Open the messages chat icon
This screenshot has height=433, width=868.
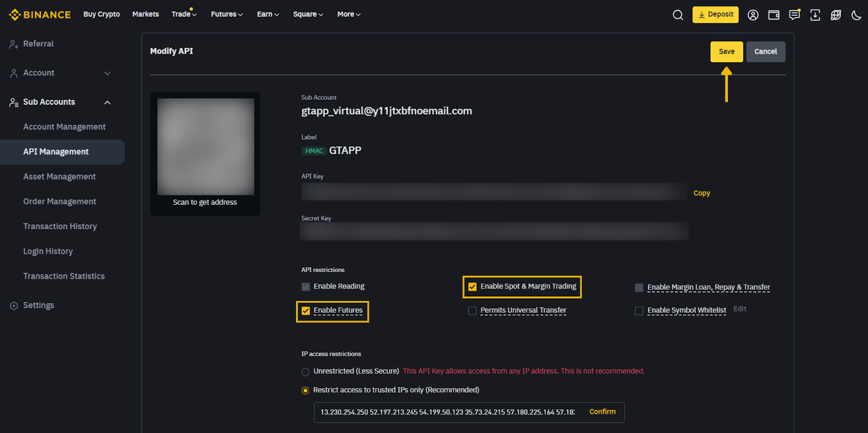pyautogui.click(x=794, y=15)
